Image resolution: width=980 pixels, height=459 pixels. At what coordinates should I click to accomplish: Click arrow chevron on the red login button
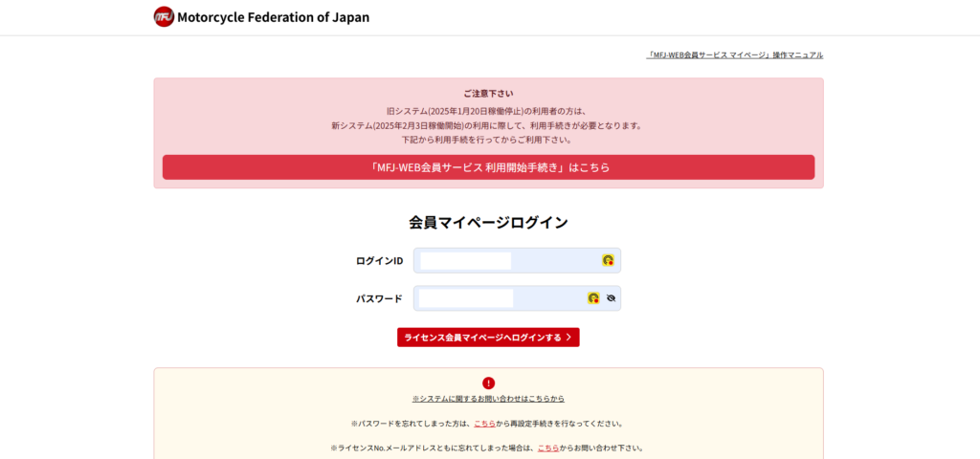pos(568,338)
